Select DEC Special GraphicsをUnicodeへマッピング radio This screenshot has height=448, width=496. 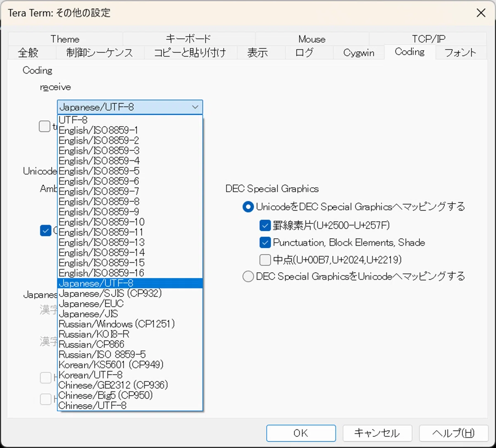248,276
